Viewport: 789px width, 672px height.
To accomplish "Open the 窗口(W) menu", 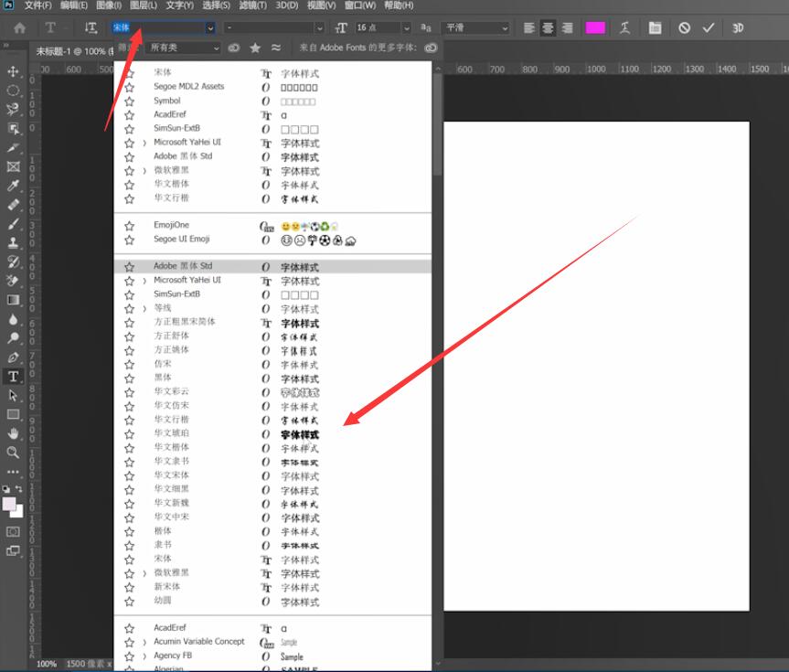I will pos(360,5).
